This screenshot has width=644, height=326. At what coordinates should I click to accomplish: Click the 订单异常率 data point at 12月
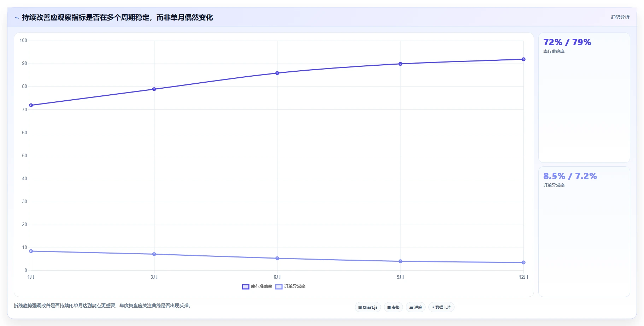pos(523,262)
